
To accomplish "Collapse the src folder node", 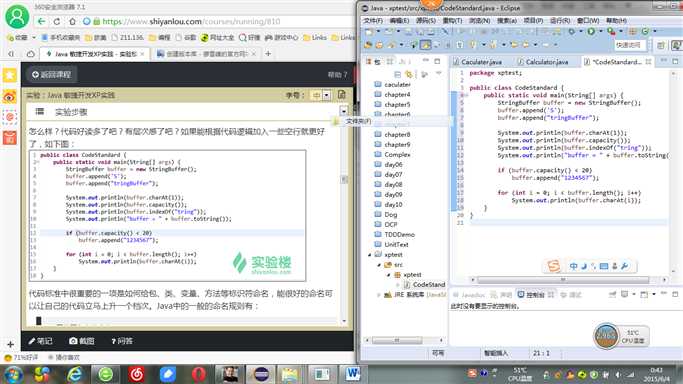I will [x=379, y=265].
